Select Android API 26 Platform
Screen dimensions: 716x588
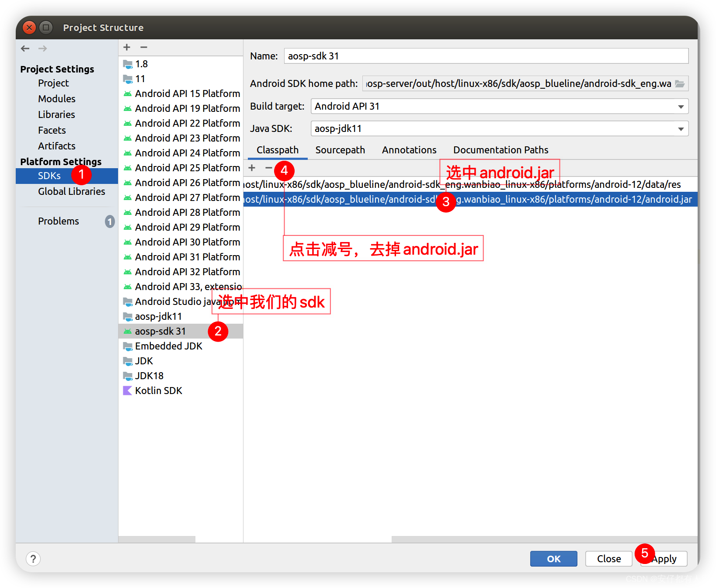181,183
